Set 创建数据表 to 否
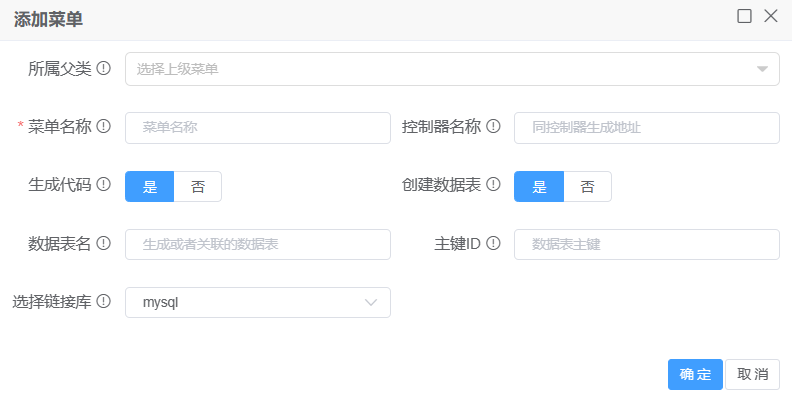Image resolution: width=792 pixels, height=405 pixels. [587, 187]
